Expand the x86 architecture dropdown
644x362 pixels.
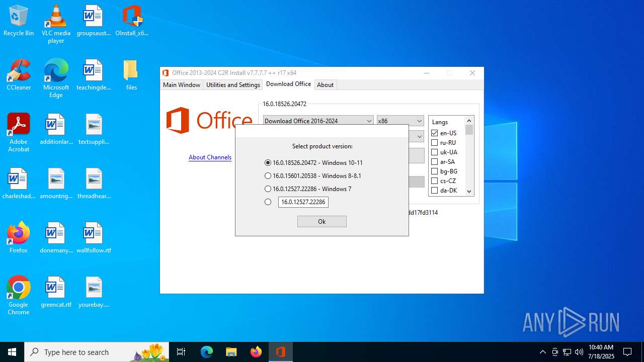[x=400, y=121]
